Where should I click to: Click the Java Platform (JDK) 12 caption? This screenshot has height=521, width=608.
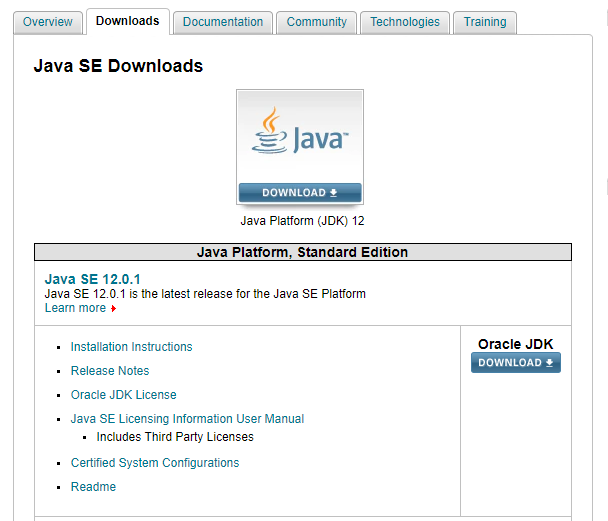[x=302, y=221]
